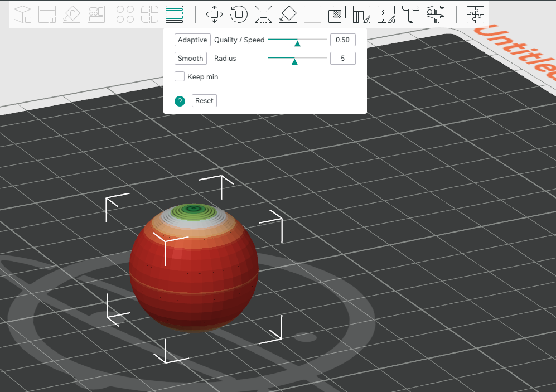Viewport: 556px width, 392px height.
Task: Click the Add plate grid icon
Action: (47, 14)
